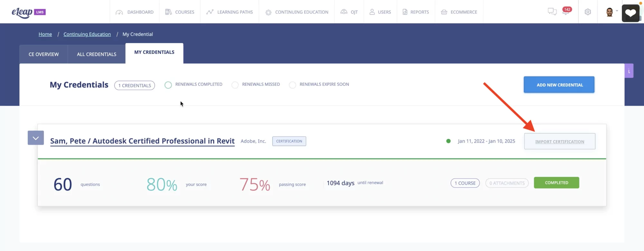The image size is (644, 251).
Task: Click the Home breadcrumb link
Action: click(x=45, y=34)
